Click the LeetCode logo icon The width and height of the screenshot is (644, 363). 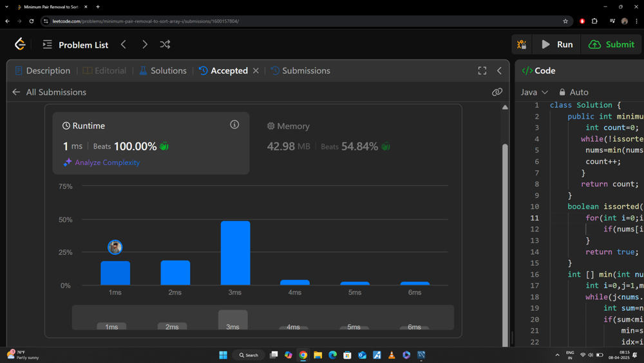20,44
